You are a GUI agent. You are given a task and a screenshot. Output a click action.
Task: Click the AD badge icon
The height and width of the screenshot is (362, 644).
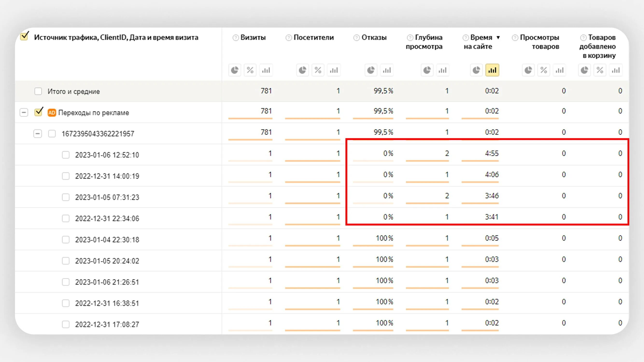(x=52, y=113)
